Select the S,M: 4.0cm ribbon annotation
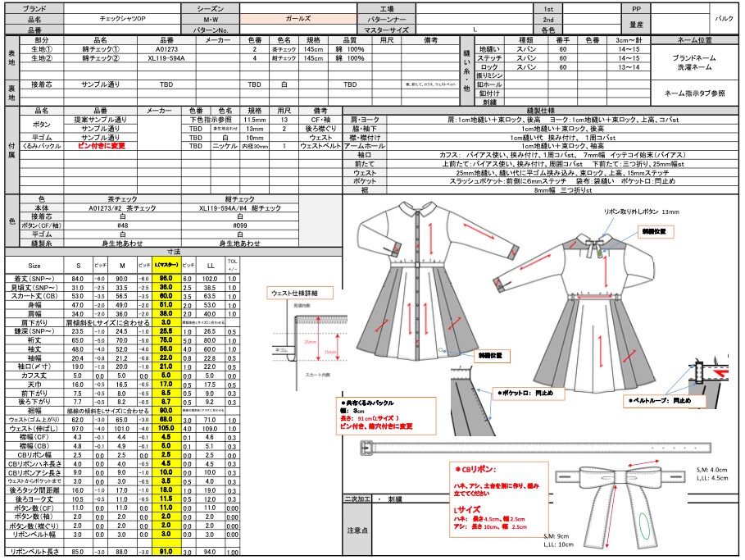 point(711,470)
